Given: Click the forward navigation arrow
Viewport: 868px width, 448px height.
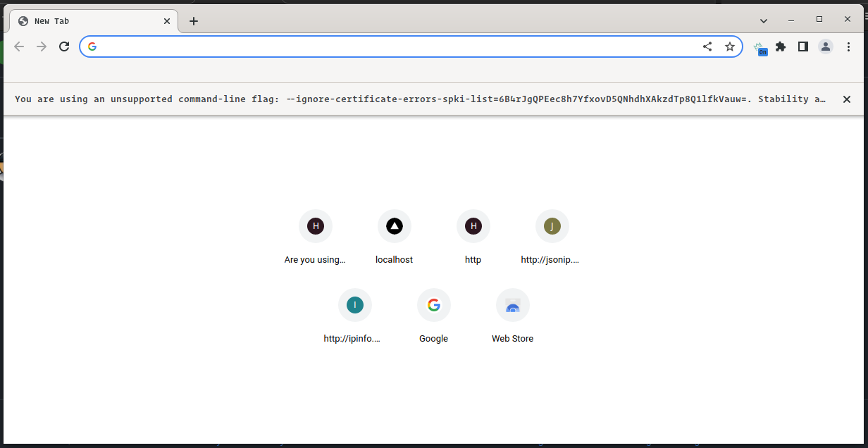Looking at the screenshot, I should tap(41, 46).
